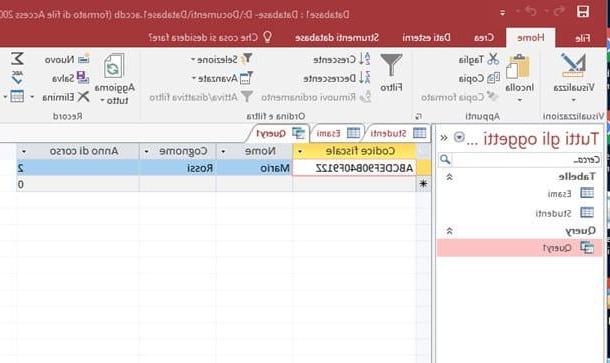Click the Rossi cell
The height and width of the screenshot is (363, 610).
tap(177, 168)
